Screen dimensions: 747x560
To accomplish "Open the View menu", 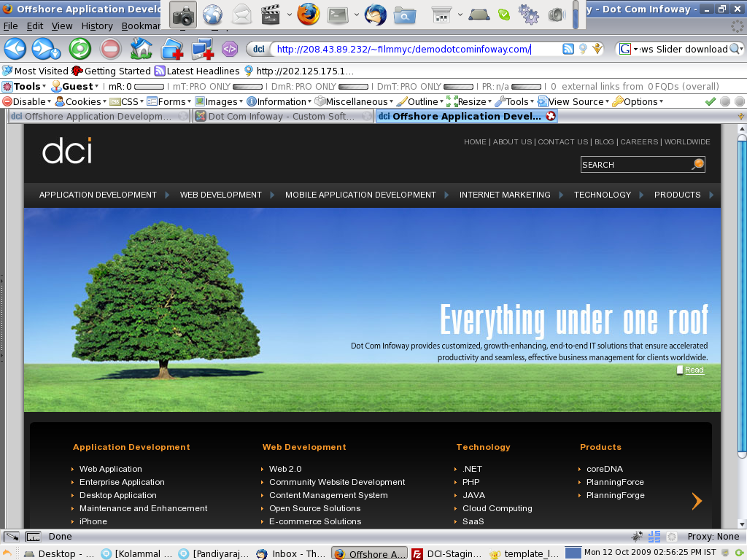I will tap(62, 26).
